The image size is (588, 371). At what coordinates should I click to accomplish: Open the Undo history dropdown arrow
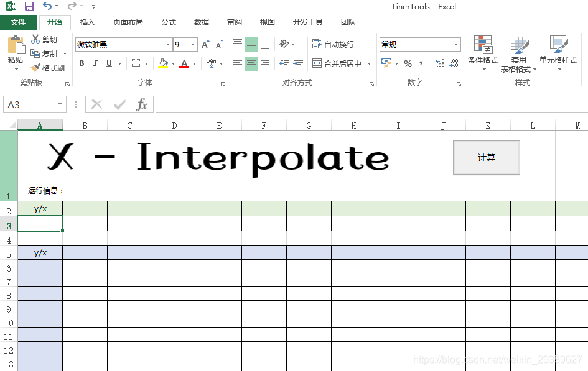click(57, 6)
